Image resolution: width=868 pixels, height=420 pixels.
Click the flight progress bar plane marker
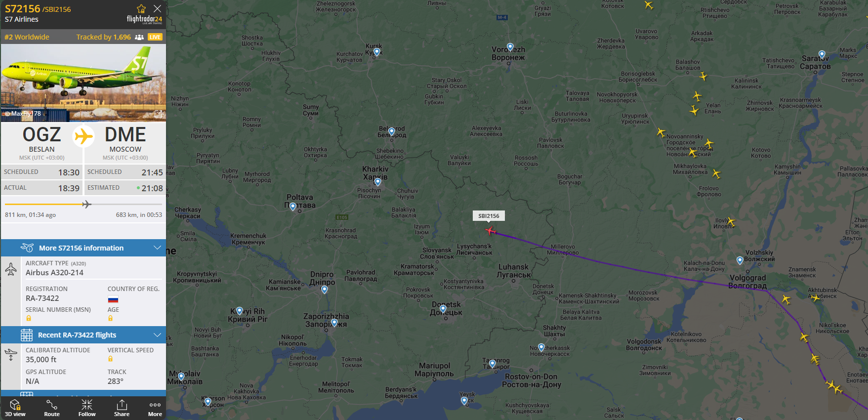86,204
